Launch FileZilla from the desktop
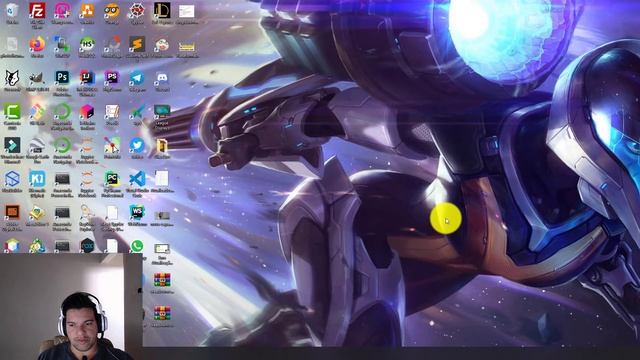 (37, 11)
